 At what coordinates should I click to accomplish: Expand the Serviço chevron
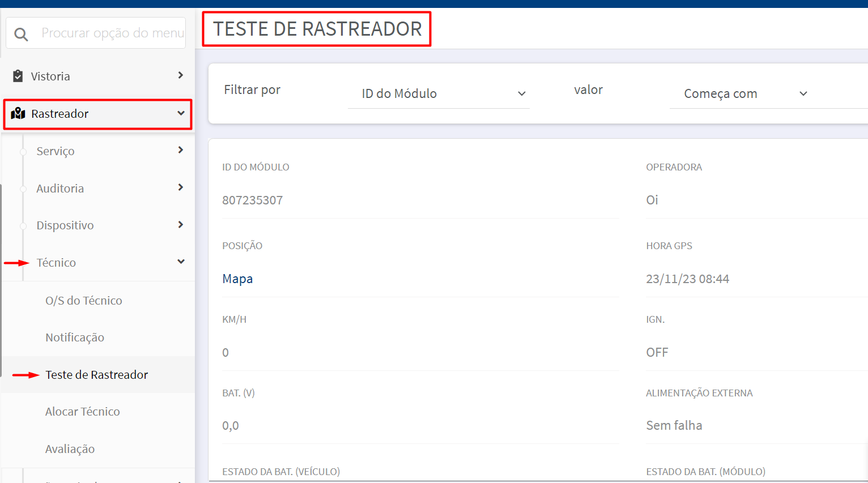pos(181,150)
